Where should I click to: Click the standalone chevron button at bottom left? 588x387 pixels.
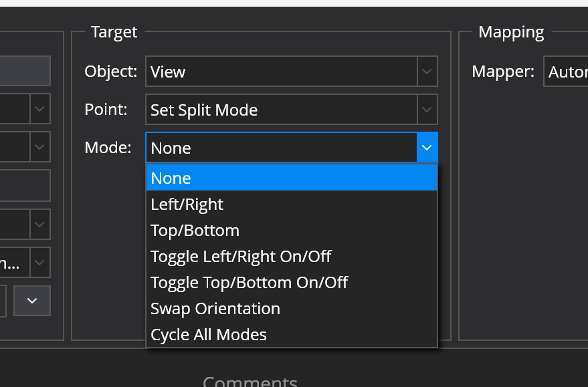pos(32,301)
